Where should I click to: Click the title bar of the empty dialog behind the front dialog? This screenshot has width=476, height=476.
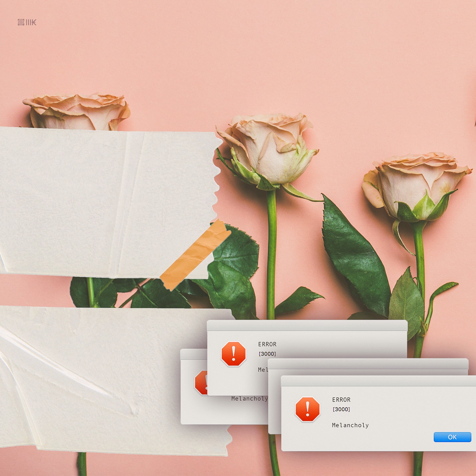point(368,364)
